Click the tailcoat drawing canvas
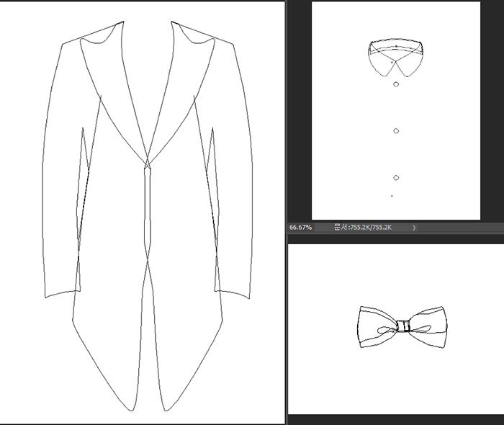 point(142,212)
